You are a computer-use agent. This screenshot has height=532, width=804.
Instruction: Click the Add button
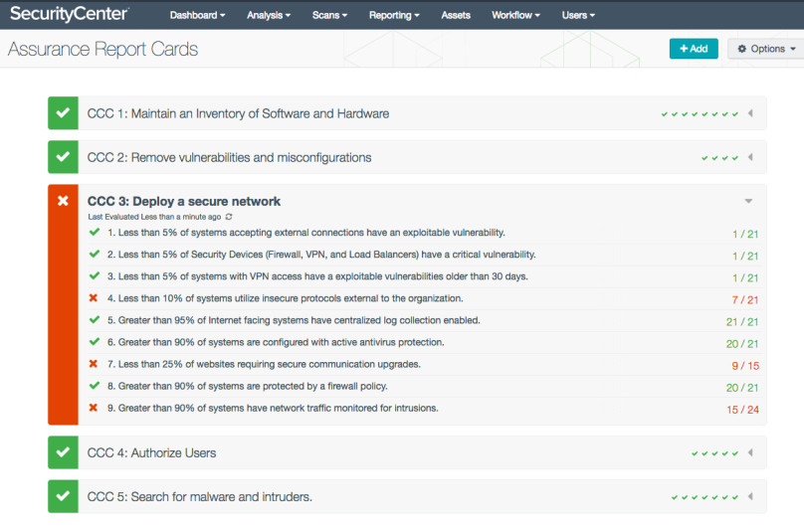pos(694,49)
